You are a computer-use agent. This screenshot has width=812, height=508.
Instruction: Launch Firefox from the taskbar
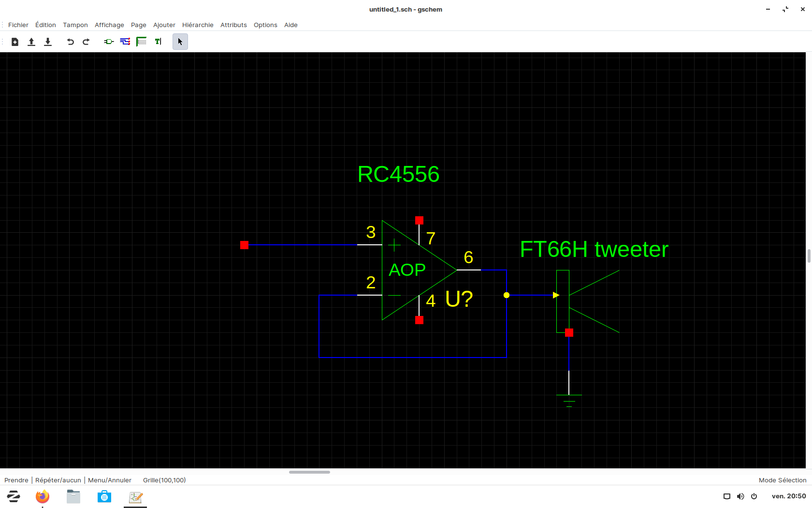tap(43, 496)
